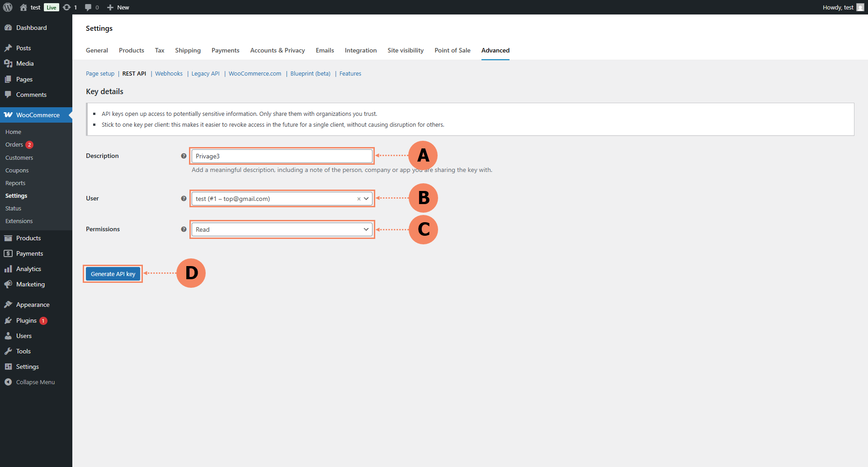Screen dimensions: 868x467
Task: Click the WordPress logo icon
Action: coord(8,7)
